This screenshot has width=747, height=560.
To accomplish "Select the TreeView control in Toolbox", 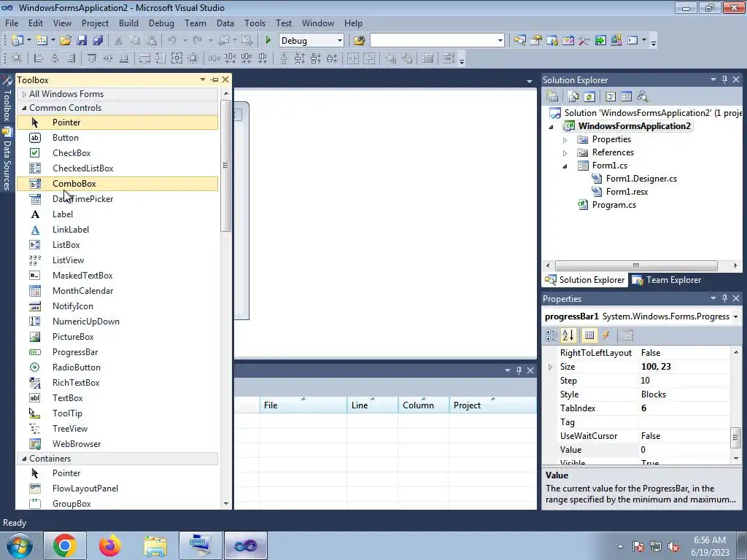I will pyautogui.click(x=117, y=429).
